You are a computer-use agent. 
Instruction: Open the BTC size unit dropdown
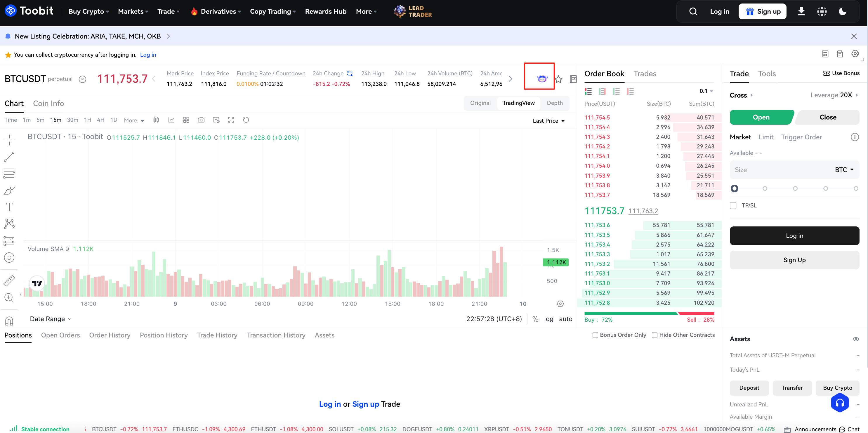coord(844,170)
